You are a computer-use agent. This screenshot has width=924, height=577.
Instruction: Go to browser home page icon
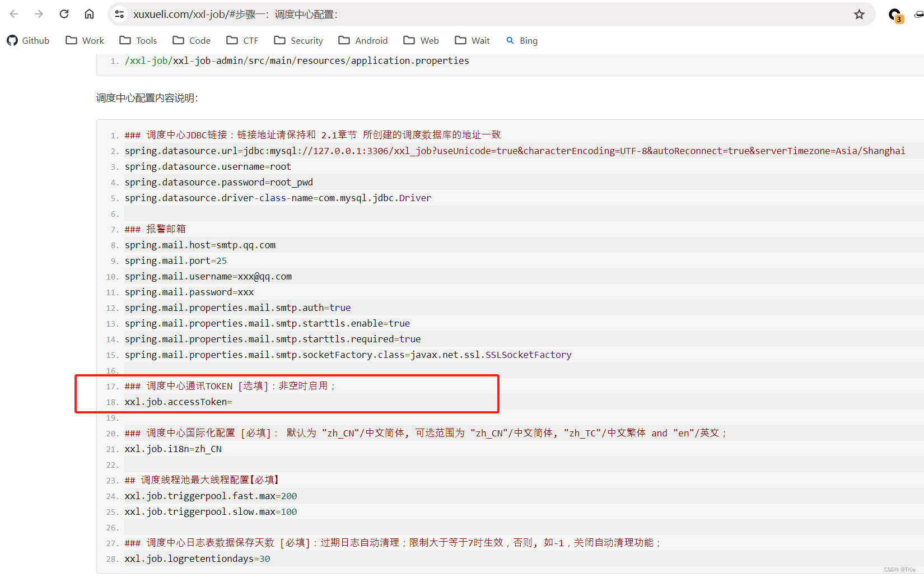pos(89,14)
